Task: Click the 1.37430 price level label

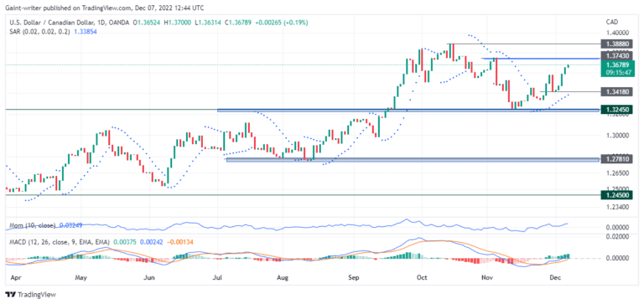Action: [x=616, y=55]
